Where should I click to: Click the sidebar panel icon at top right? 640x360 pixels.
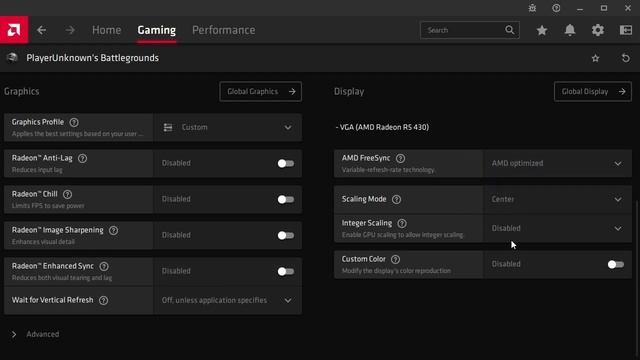pyautogui.click(x=626, y=30)
